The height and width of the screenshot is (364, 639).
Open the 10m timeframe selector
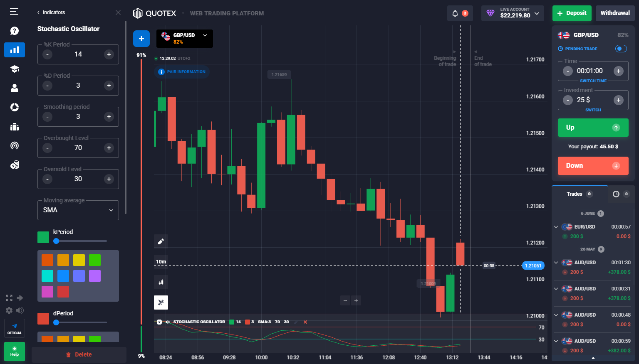(161, 262)
